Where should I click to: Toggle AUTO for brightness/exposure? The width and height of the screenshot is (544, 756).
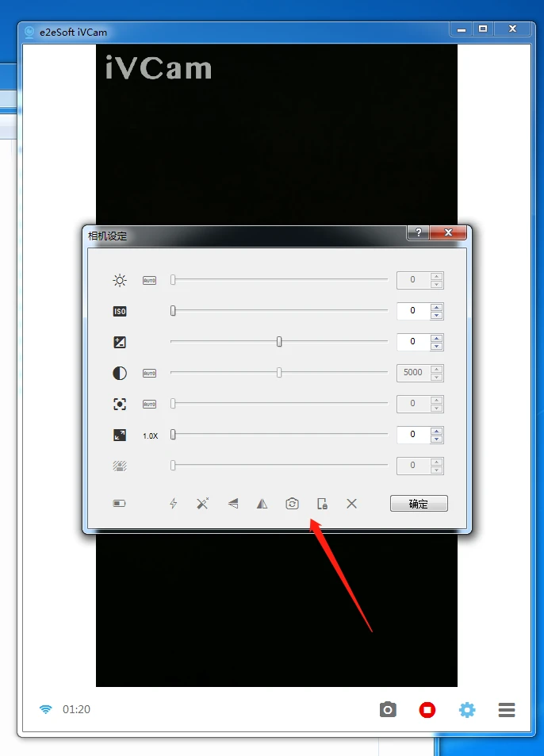point(149,281)
